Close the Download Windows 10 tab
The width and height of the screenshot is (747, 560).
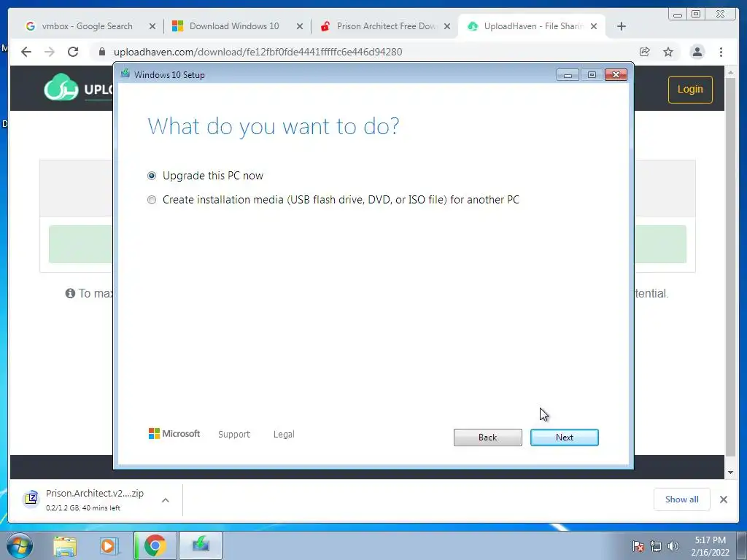(300, 27)
